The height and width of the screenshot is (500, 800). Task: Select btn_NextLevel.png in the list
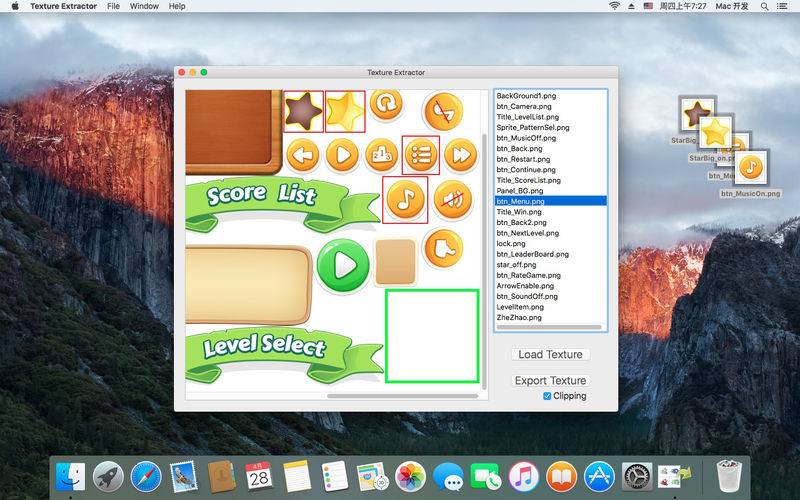coord(551,233)
